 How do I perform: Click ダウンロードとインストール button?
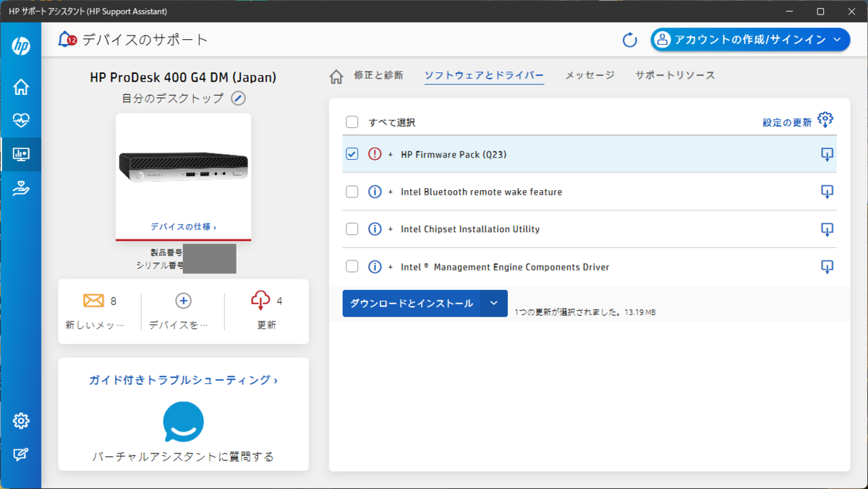tap(412, 303)
